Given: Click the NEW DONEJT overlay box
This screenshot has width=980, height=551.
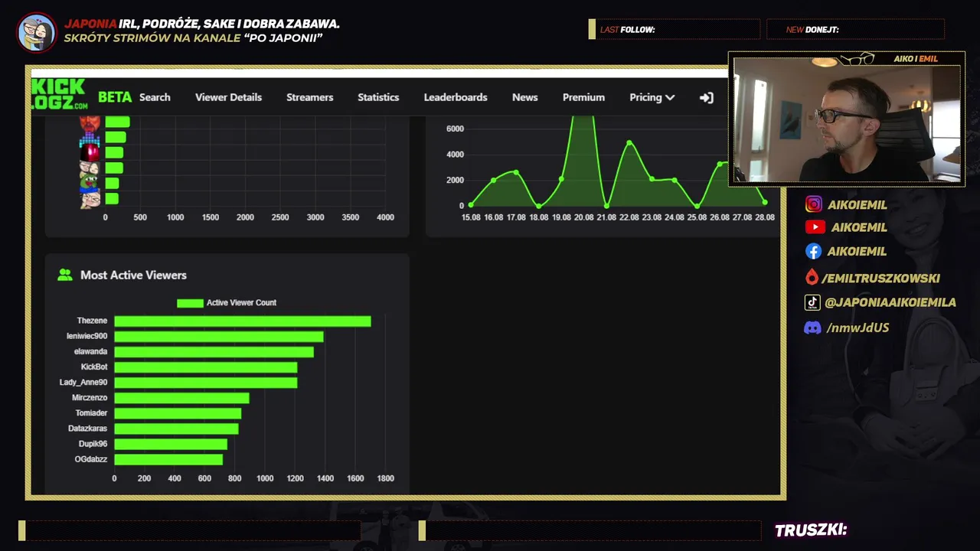Looking at the screenshot, I should click(x=855, y=29).
